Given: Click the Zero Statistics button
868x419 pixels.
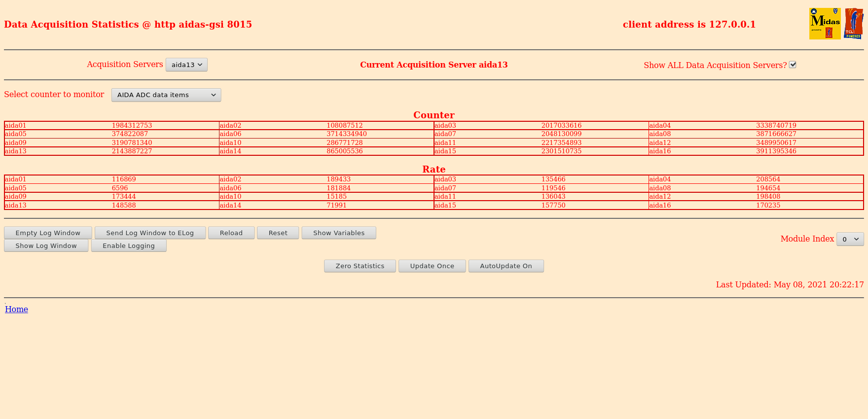Looking at the screenshot, I should coord(360,266).
